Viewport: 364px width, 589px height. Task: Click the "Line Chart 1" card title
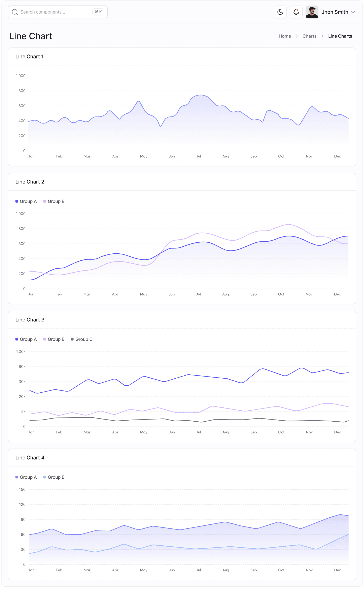tap(29, 57)
